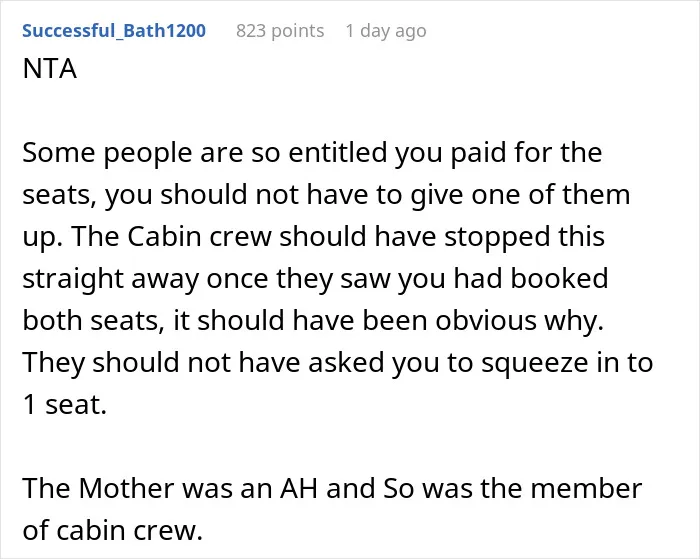Click the "1 day ago" timestamp
This screenshot has height=559, width=700.
(x=386, y=31)
